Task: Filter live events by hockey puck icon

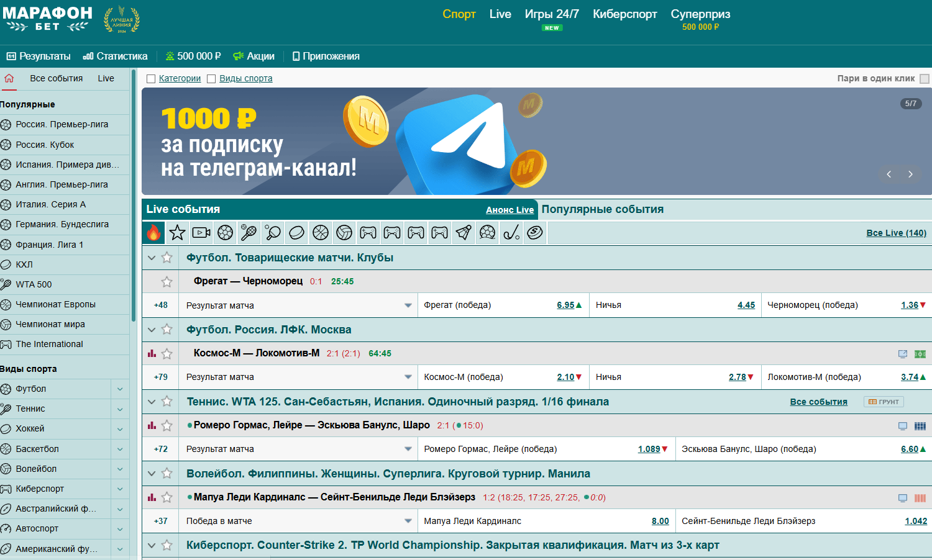Action: pos(296,232)
